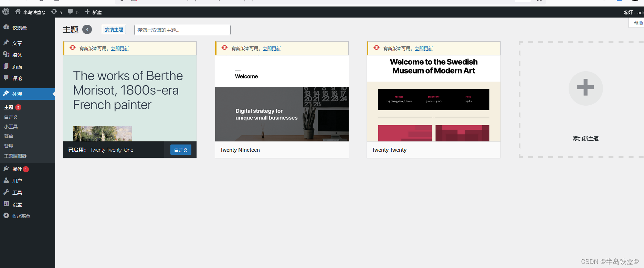Click the comment icon for 评论
644x268 pixels.
(x=6, y=78)
